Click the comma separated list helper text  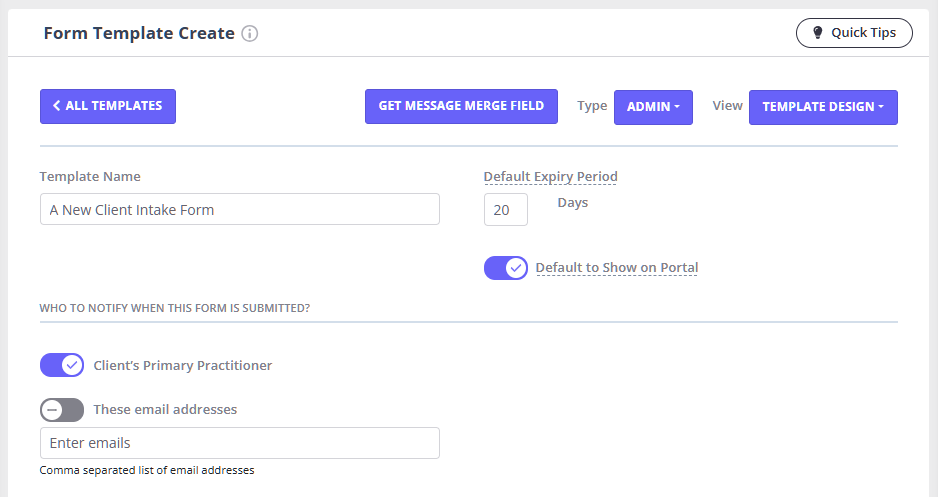pyautogui.click(x=147, y=470)
